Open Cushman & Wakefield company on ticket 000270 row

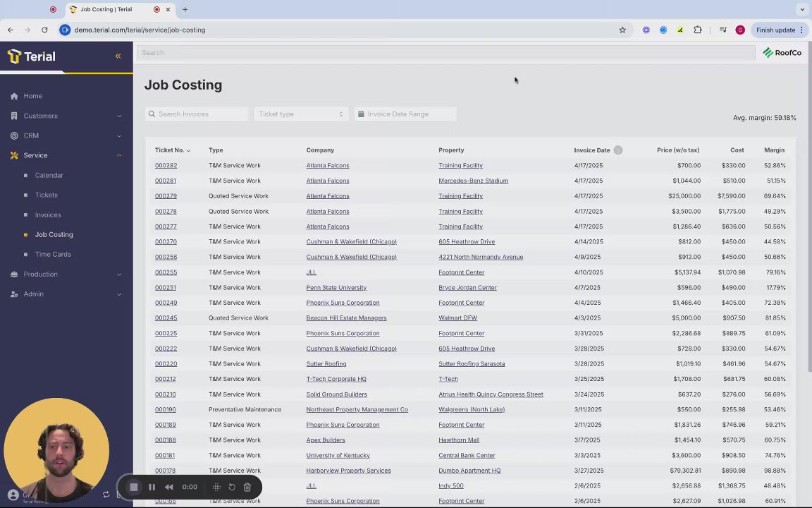coord(351,241)
